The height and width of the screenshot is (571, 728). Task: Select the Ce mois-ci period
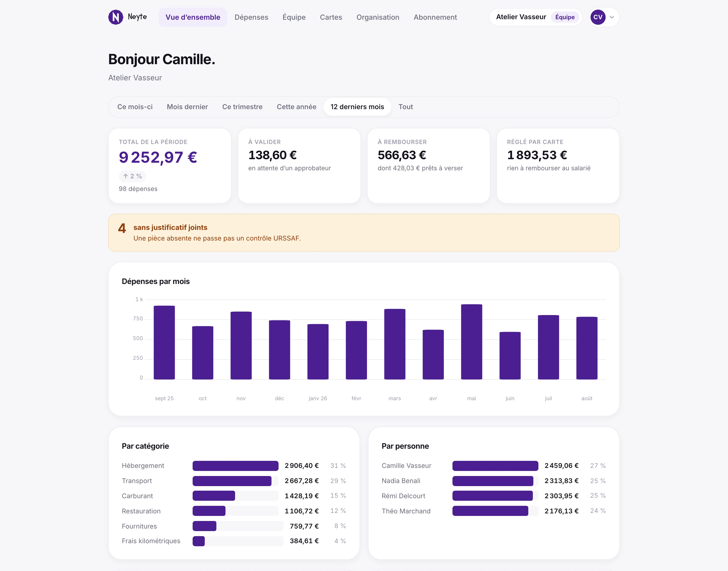(x=135, y=107)
